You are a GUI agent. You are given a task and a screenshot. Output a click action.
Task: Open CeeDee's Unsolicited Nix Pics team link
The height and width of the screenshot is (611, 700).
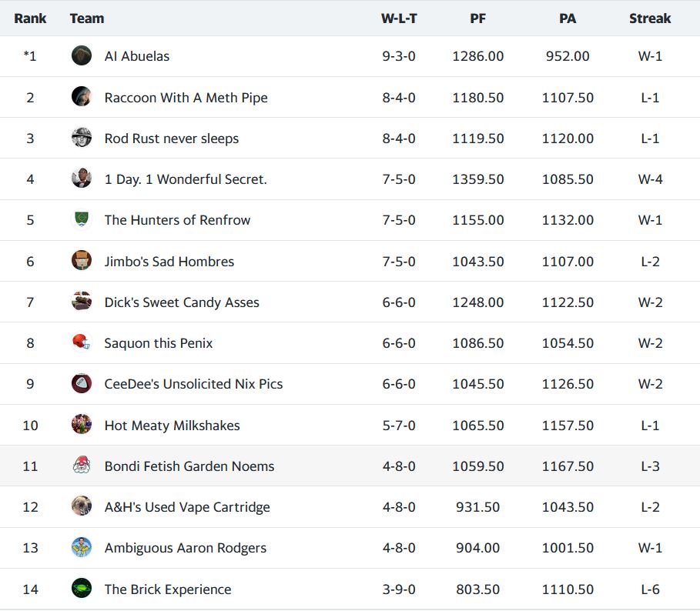[193, 384]
